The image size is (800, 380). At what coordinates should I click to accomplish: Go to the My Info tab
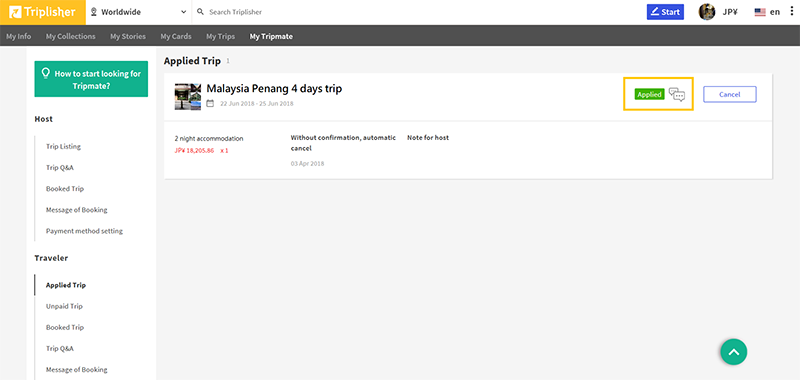point(18,37)
